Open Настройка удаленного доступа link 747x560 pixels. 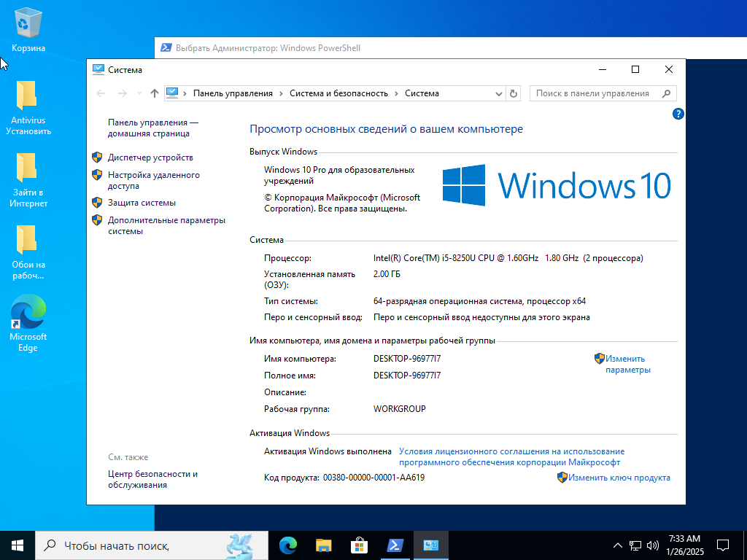[x=153, y=181]
